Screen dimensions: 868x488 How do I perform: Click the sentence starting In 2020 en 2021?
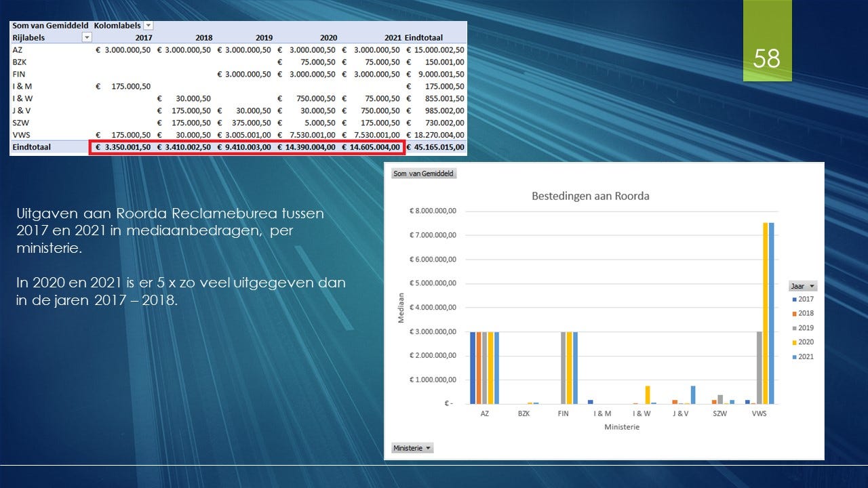[x=181, y=291]
